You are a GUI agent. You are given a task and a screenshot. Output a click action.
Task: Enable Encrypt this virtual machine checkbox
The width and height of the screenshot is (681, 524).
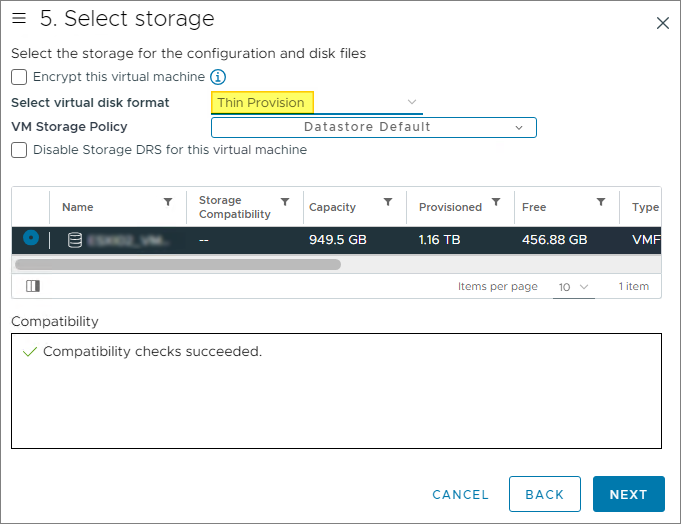pyautogui.click(x=19, y=77)
